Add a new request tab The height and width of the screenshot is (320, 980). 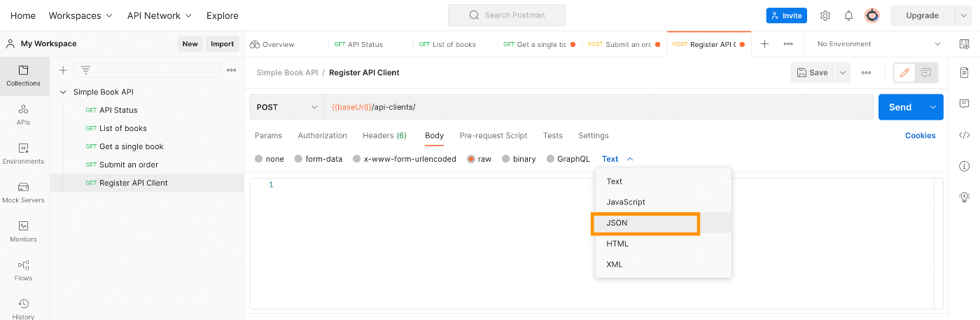pos(764,43)
